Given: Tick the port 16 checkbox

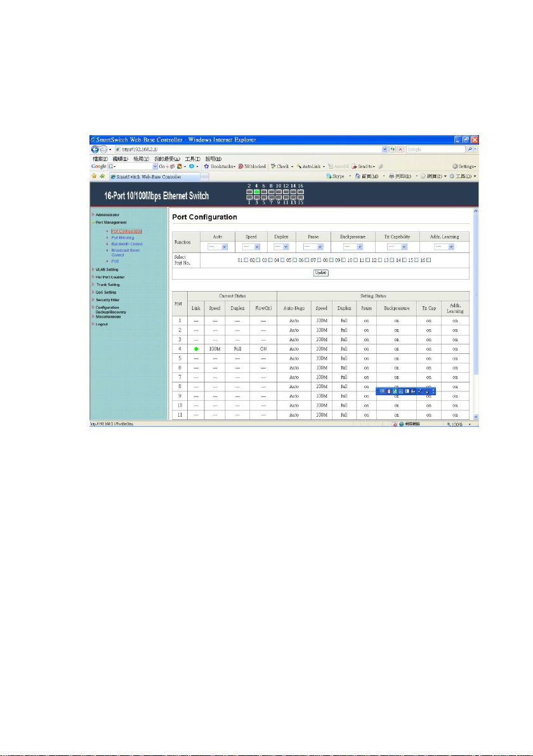Looking at the screenshot, I should 429,260.
